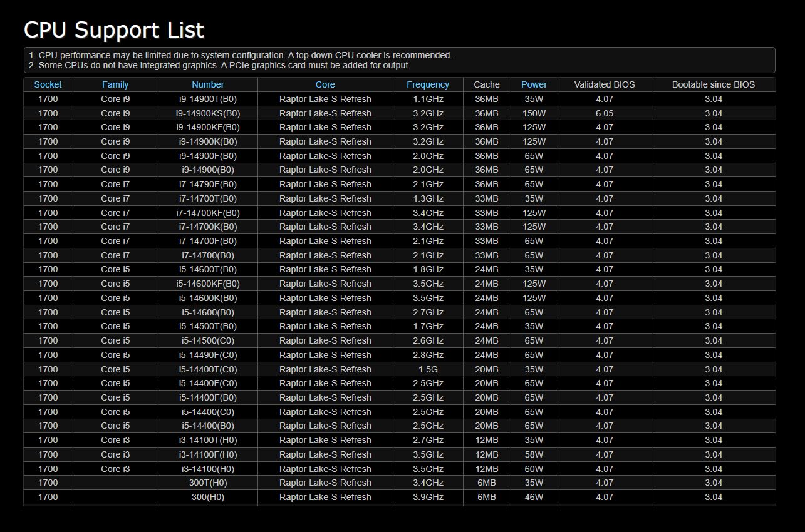Click the 3.9GHz frequency cell

[x=428, y=497]
